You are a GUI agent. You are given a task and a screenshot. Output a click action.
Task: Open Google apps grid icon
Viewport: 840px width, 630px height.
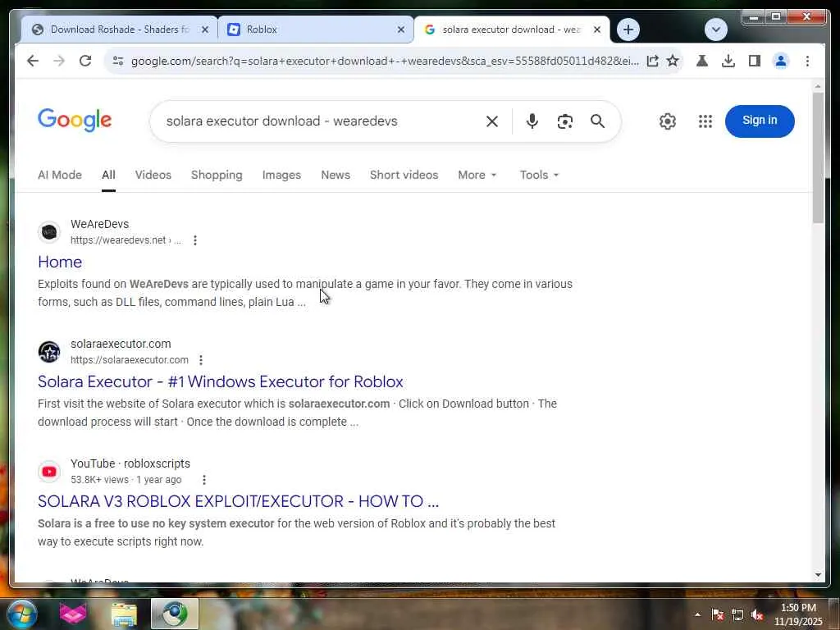point(705,121)
